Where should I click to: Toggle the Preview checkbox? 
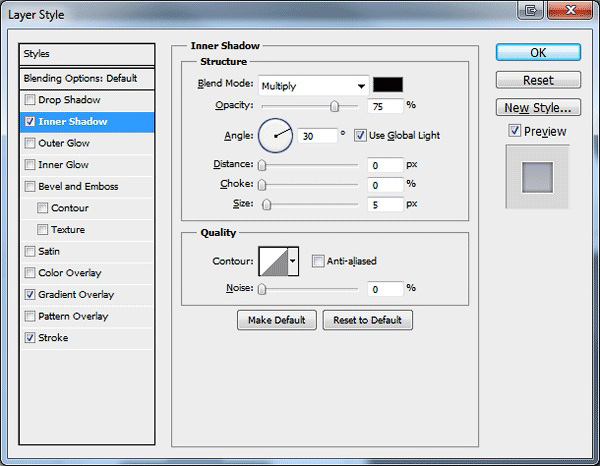tap(515, 131)
